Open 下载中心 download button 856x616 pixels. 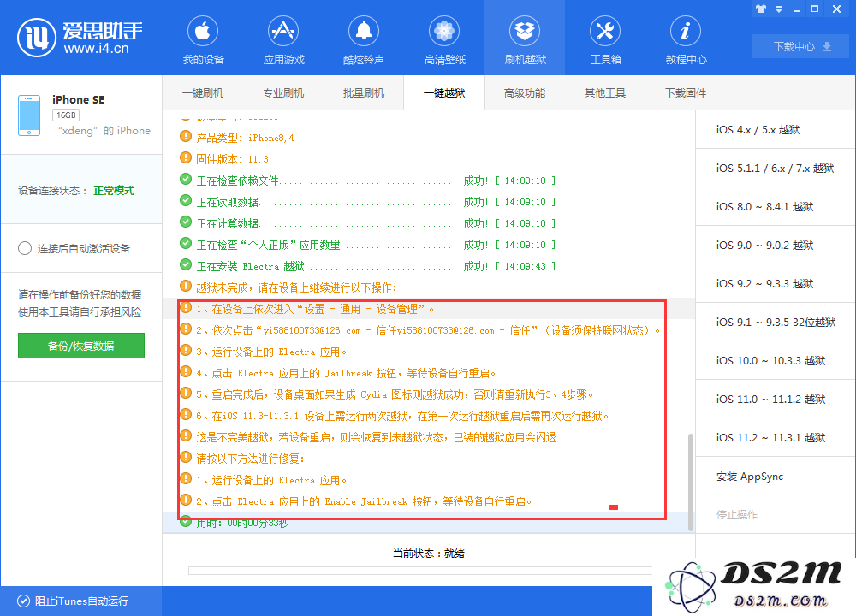click(801, 46)
